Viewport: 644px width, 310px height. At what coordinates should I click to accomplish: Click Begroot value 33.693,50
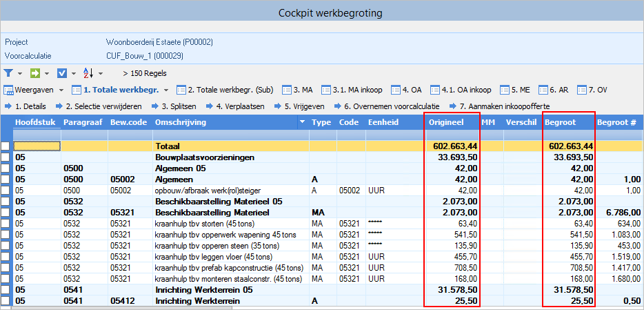coord(574,157)
